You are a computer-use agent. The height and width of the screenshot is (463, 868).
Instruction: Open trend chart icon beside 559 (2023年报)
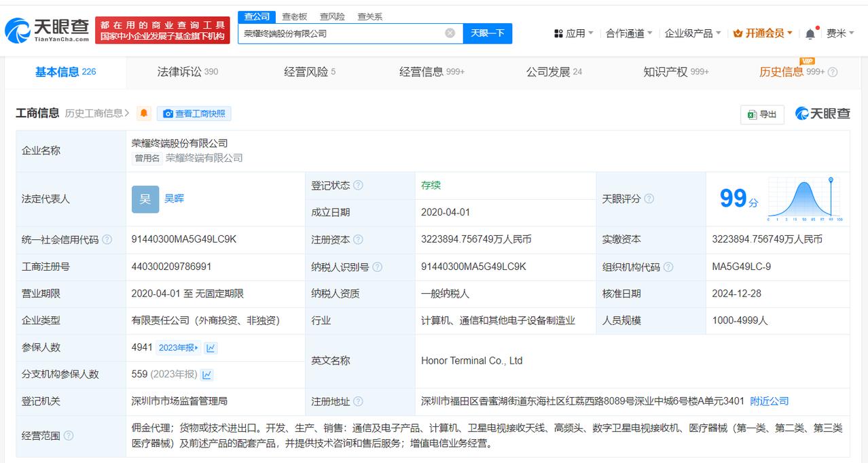pyautogui.click(x=206, y=375)
